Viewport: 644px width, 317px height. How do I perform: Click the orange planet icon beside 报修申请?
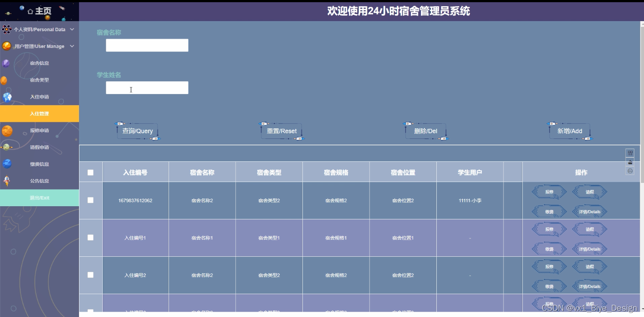click(x=7, y=131)
